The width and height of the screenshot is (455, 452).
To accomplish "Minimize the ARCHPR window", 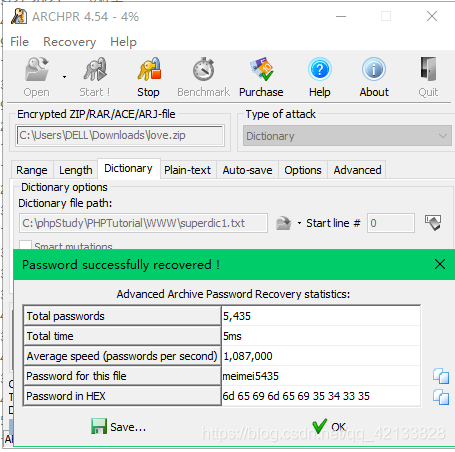I will click(341, 16).
